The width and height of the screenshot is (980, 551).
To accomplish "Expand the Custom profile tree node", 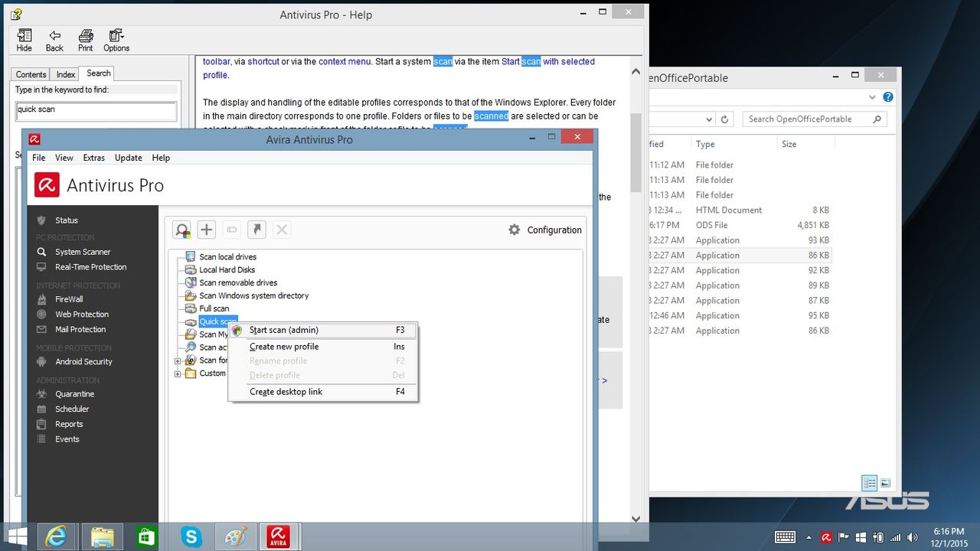I will pos(178,373).
